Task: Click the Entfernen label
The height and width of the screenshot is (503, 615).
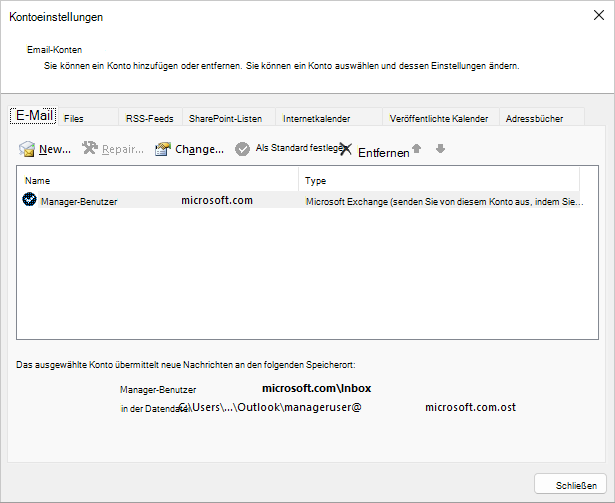Action: (x=384, y=153)
